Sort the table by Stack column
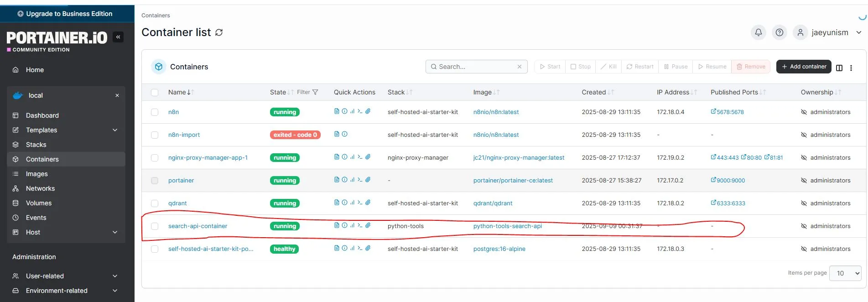Screen dimensions: 868x302 (400, 92)
